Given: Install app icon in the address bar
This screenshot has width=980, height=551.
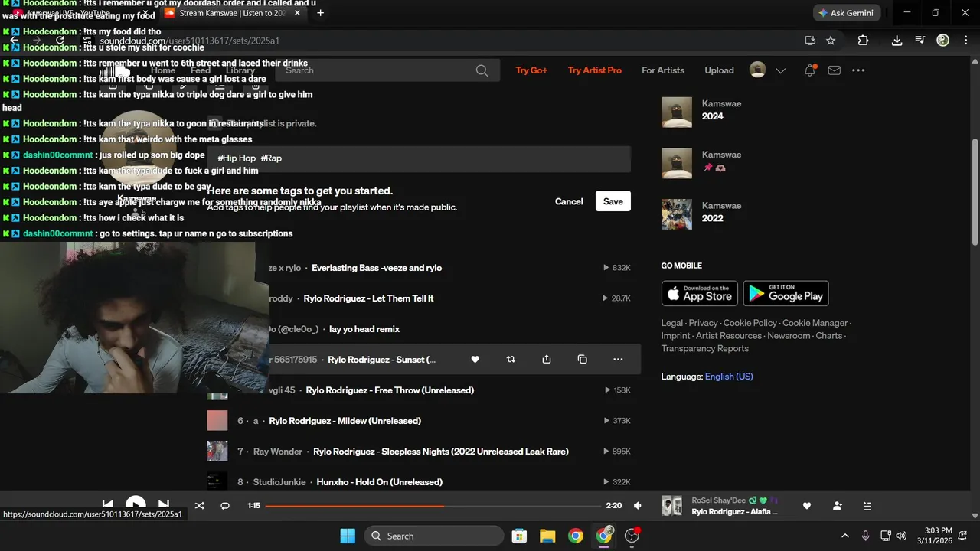Looking at the screenshot, I should click(x=810, y=41).
